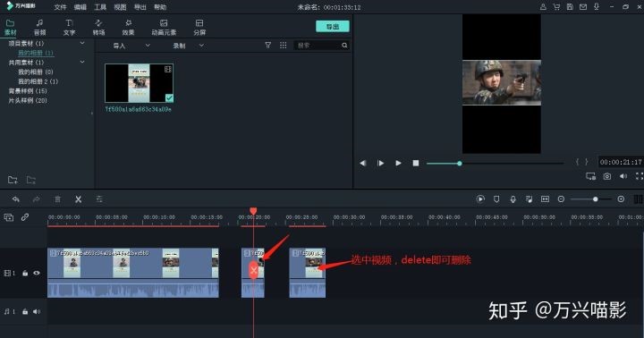Open the 录制 record dropdown
Screen dimensions: 644x338
pos(188,46)
